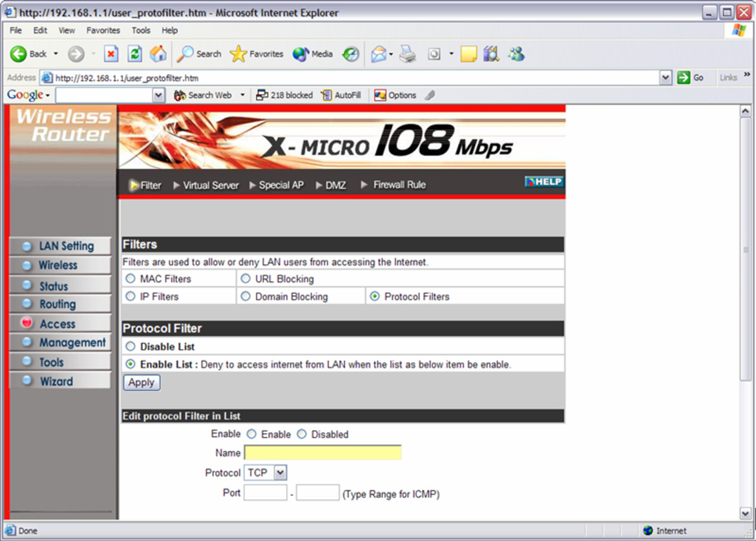
Task: Open the Tools menu
Action: point(141,30)
